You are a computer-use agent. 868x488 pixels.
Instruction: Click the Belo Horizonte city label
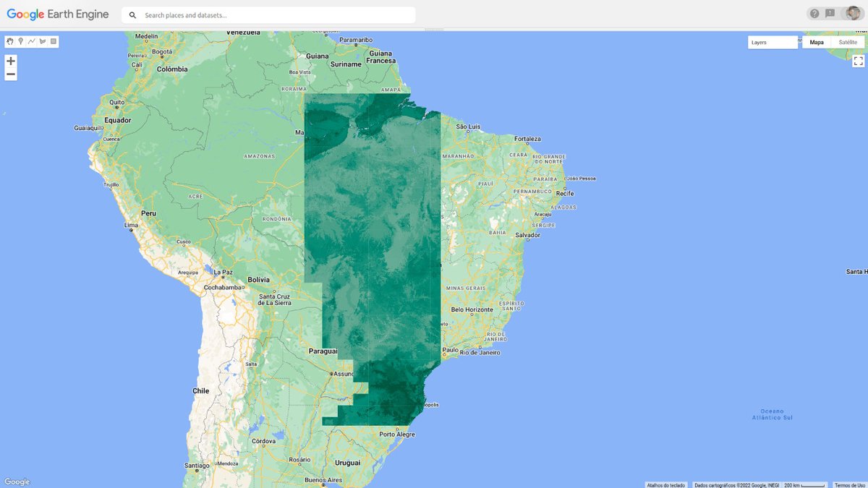coord(472,309)
